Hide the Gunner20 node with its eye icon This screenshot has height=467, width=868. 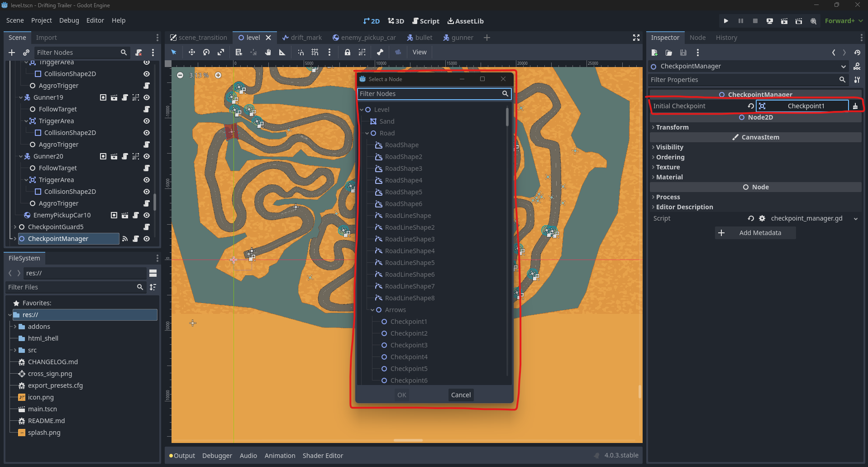coord(147,156)
